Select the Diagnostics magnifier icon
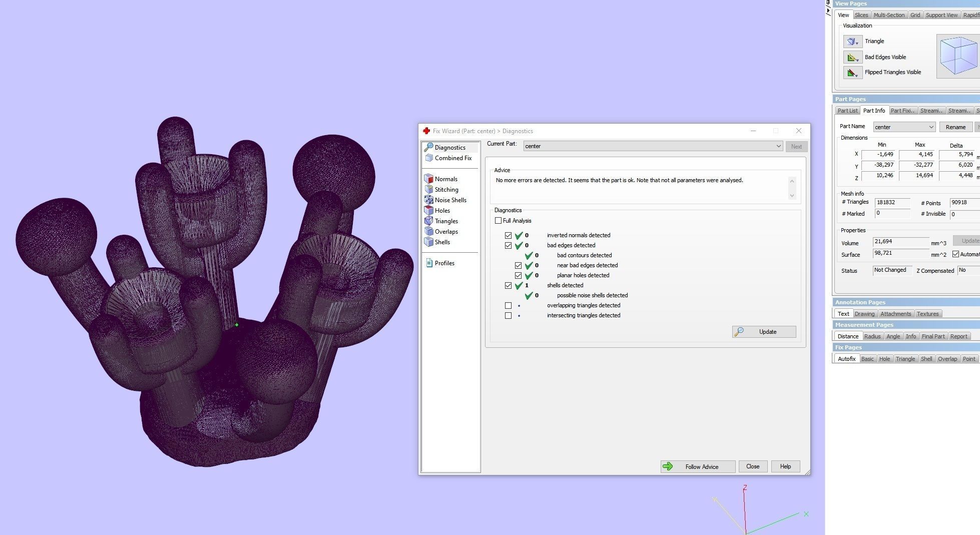Viewport: 980px width, 535px height. click(x=428, y=147)
